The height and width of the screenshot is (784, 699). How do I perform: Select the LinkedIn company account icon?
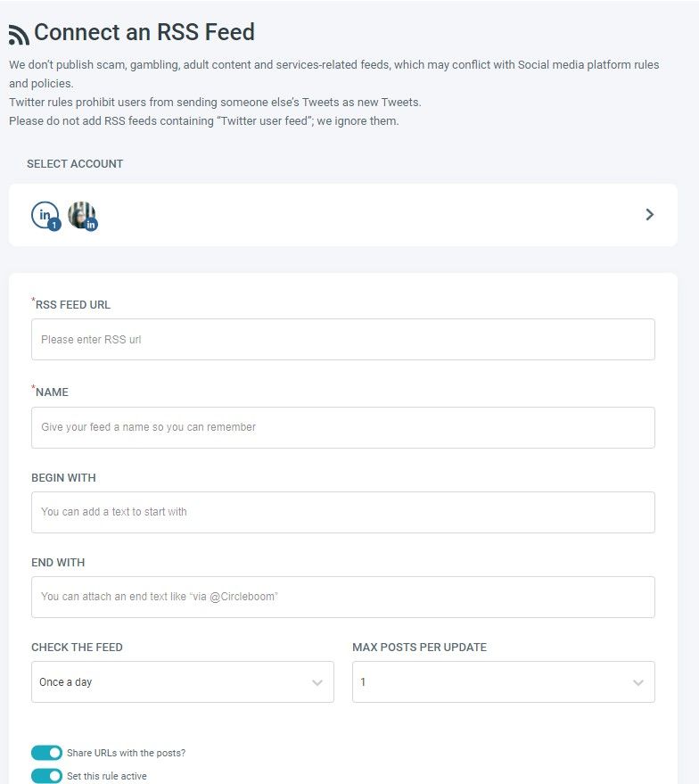point(45,213)
